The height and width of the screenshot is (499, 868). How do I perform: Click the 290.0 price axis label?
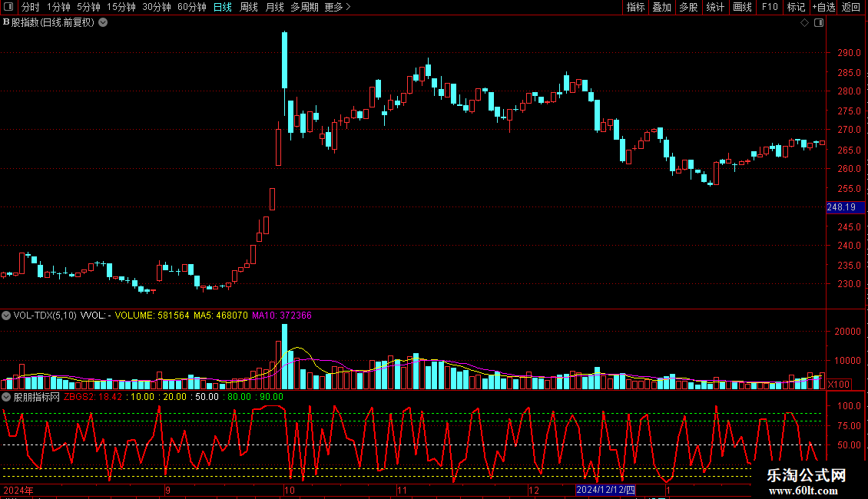tap(849, 53)
